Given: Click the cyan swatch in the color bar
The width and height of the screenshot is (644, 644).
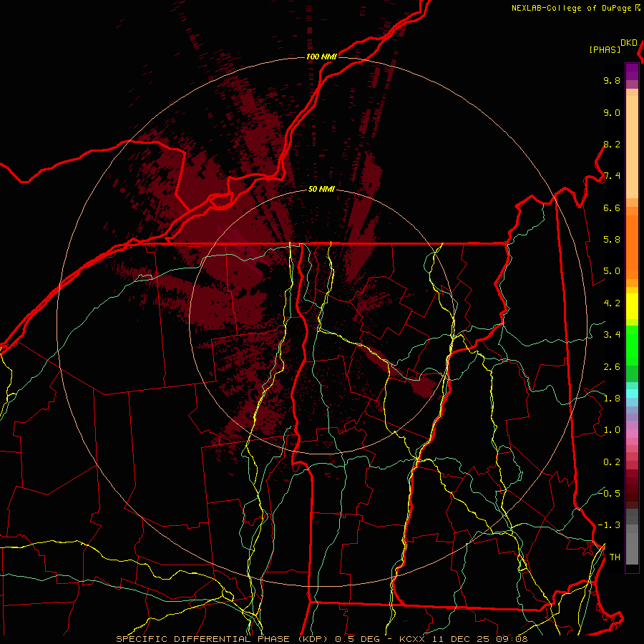Looking at the screenshot, I should click(632, 394).
